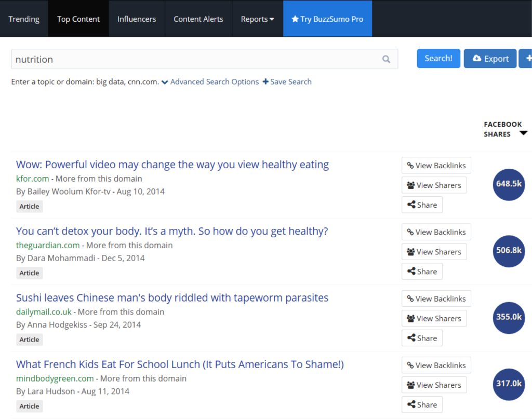Expand Advanced Search Options

click(210, 82)
